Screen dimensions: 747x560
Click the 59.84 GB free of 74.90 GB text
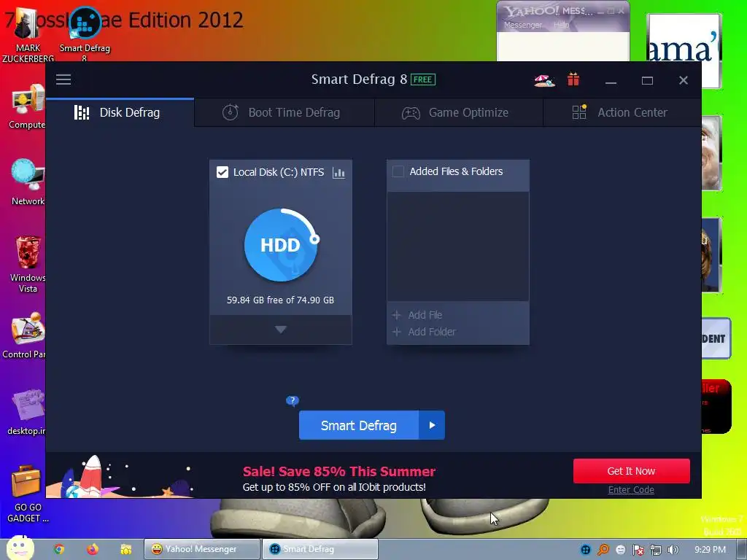point(280,300)
